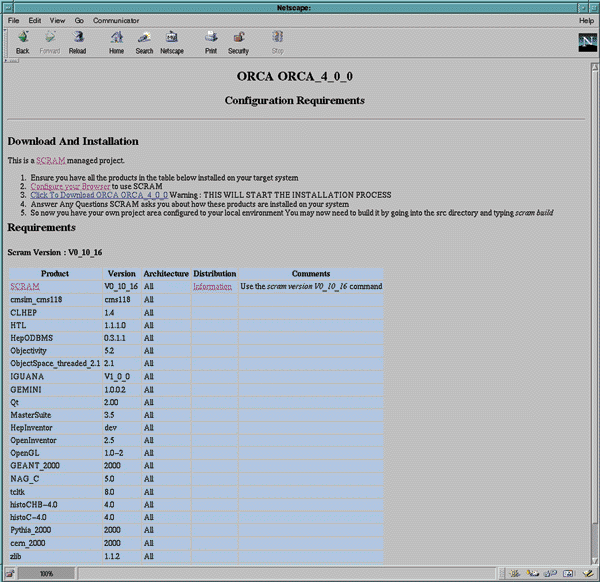Open the File menu
The width and height of the screenshot is (600, 582).
(x=14, y=20)
